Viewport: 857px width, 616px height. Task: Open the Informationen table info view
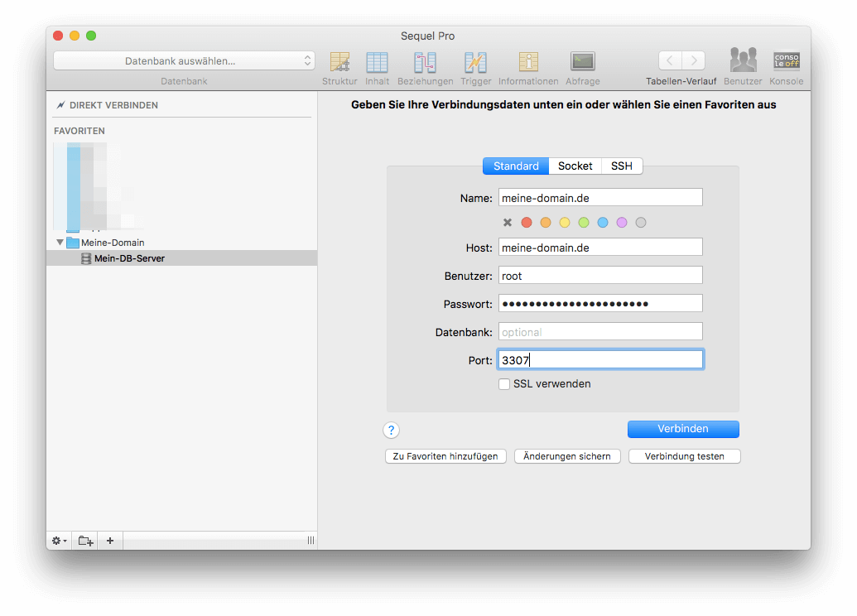(528, 62)
